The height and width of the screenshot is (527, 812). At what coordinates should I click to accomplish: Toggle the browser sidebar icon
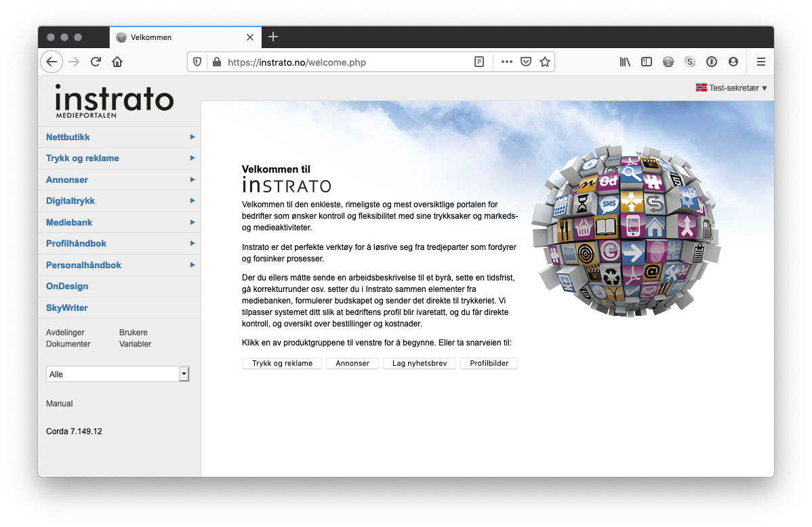647,62
